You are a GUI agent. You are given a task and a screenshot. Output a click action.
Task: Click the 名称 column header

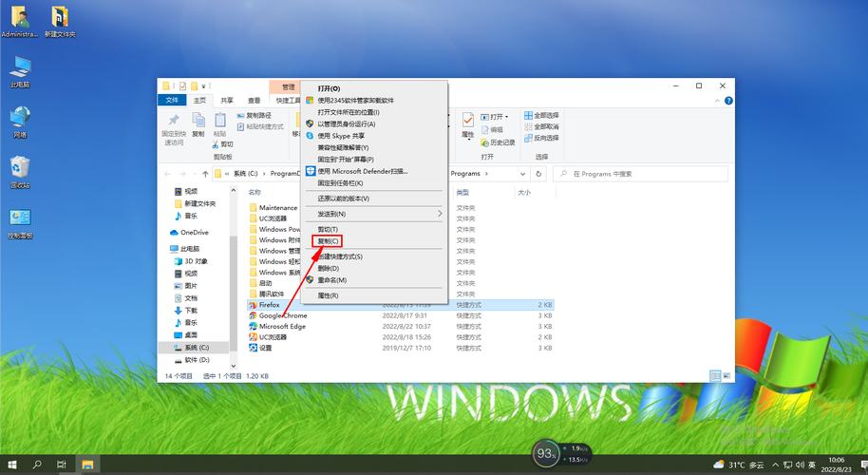tap(255, 192)
